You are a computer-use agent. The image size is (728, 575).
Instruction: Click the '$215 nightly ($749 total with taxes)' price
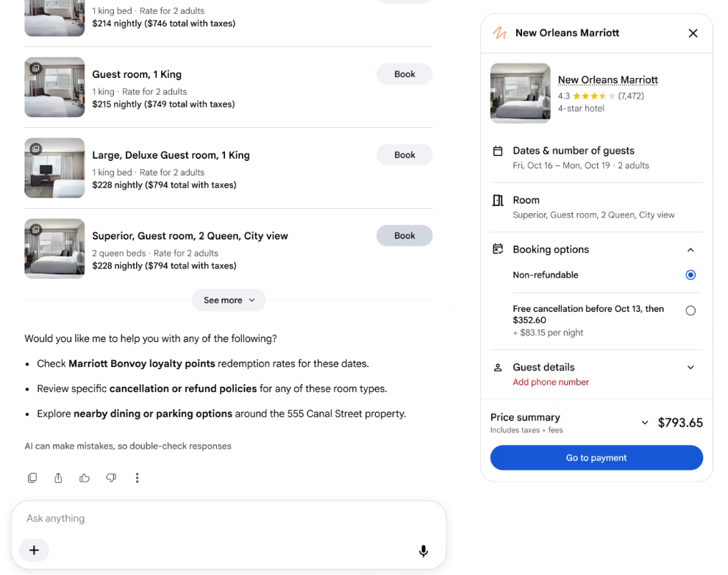(163, 104)
